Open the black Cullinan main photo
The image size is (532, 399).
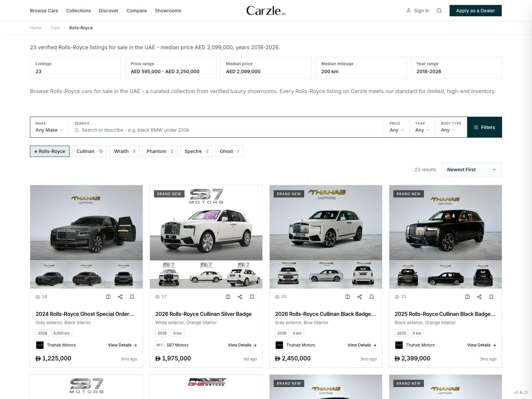coord(446,223)
